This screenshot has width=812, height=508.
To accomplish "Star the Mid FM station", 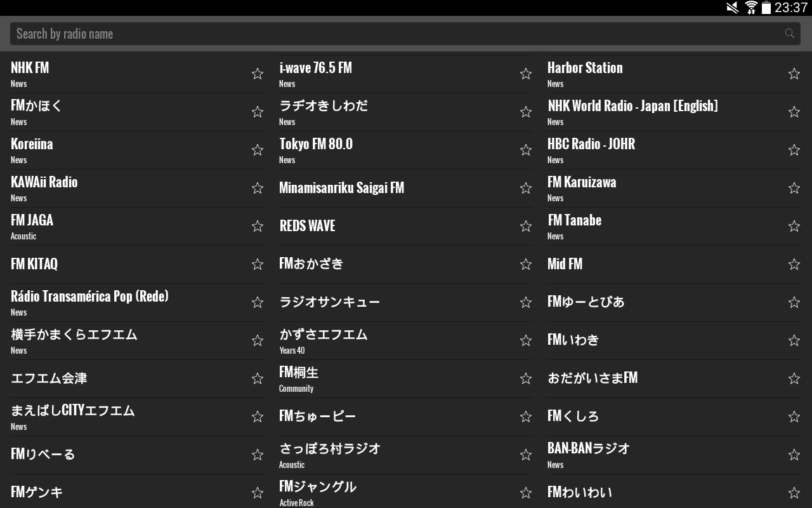I will point(794,264).
